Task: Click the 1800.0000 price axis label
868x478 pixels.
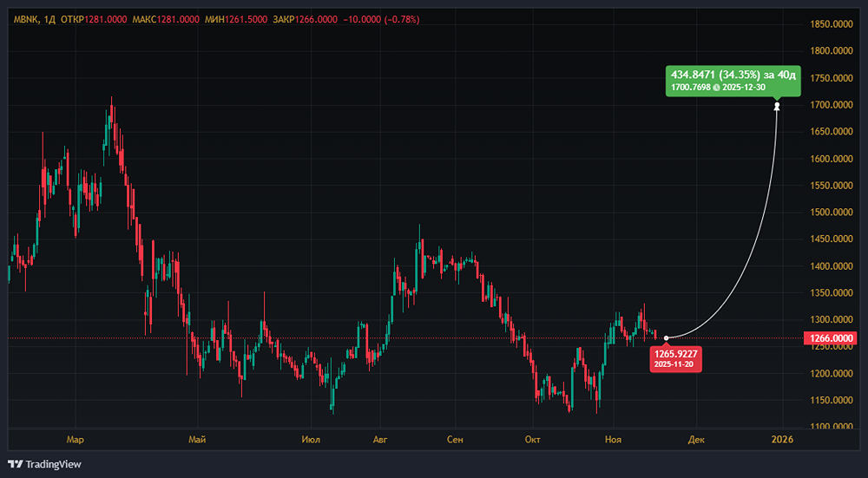Action: tap(830, 51)
